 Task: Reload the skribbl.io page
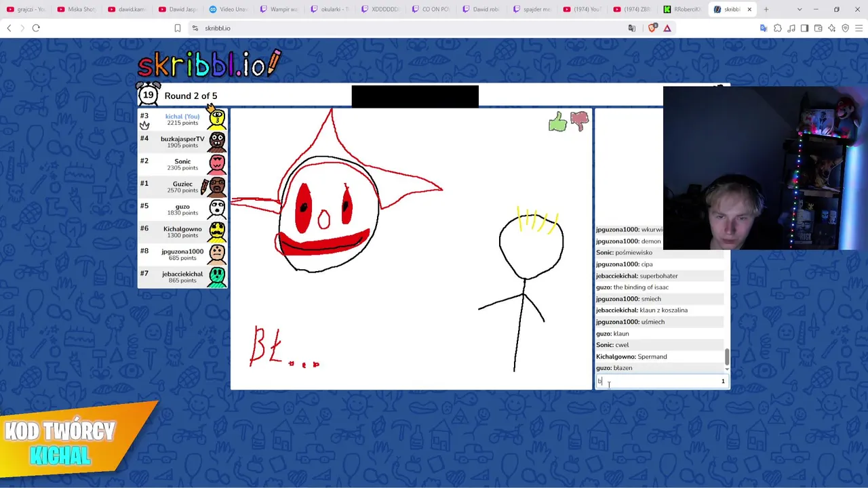(36, 28)
